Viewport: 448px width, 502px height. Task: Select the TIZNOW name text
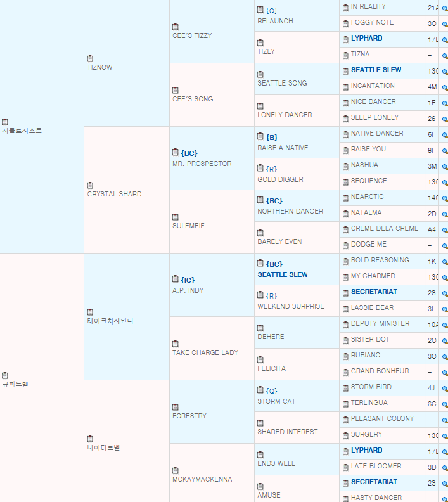[x=100, y=68]
